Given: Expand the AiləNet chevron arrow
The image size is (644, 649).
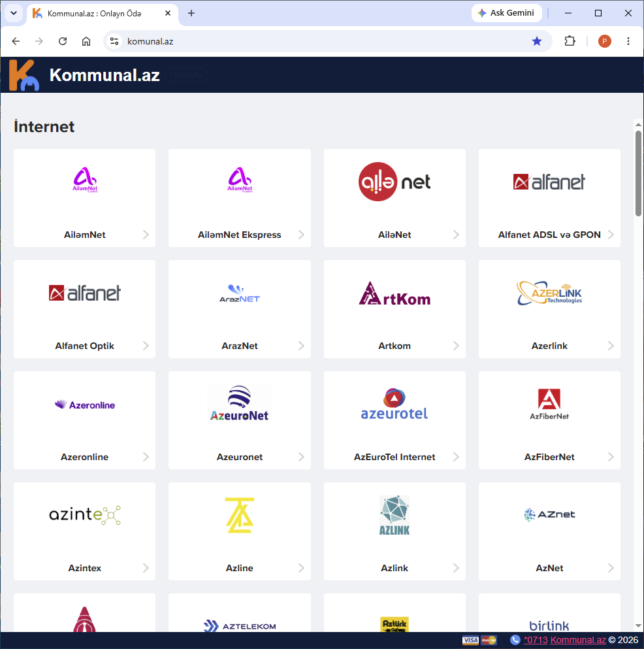Looking at the screenshot, I should tap(456, 235).
